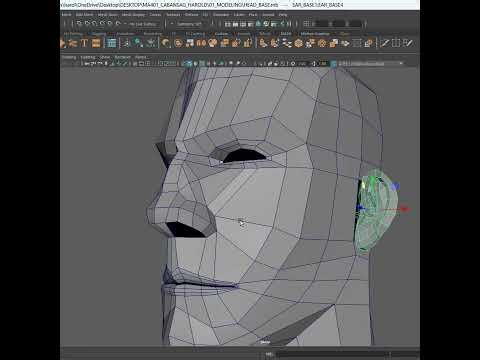Open the Mesh Tools menu
The width and height of the screenshot is (480, 360).
[108, 15]
